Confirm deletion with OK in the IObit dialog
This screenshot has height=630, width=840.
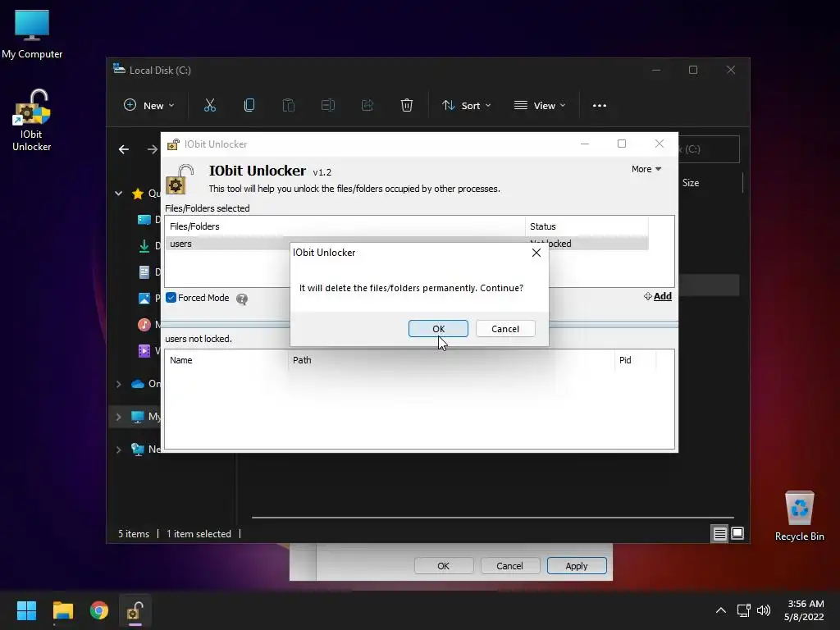point(438,328)
